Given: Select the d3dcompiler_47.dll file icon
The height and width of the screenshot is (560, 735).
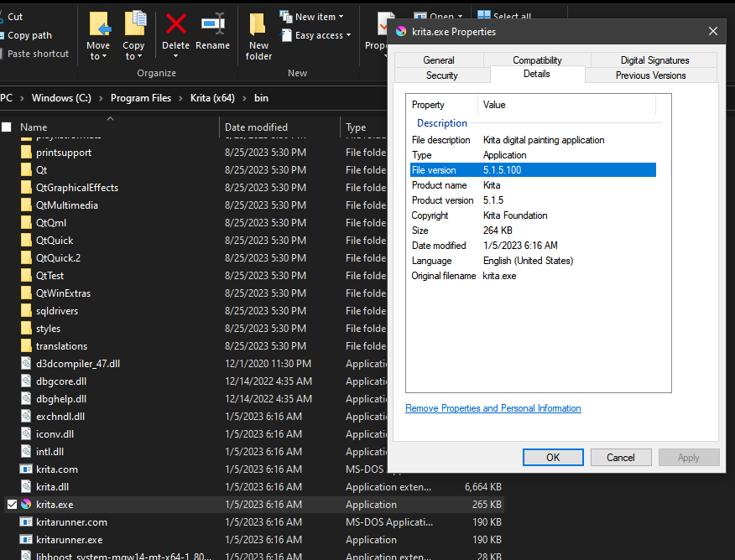Looking at the screenshot, I should click(26, 364).
